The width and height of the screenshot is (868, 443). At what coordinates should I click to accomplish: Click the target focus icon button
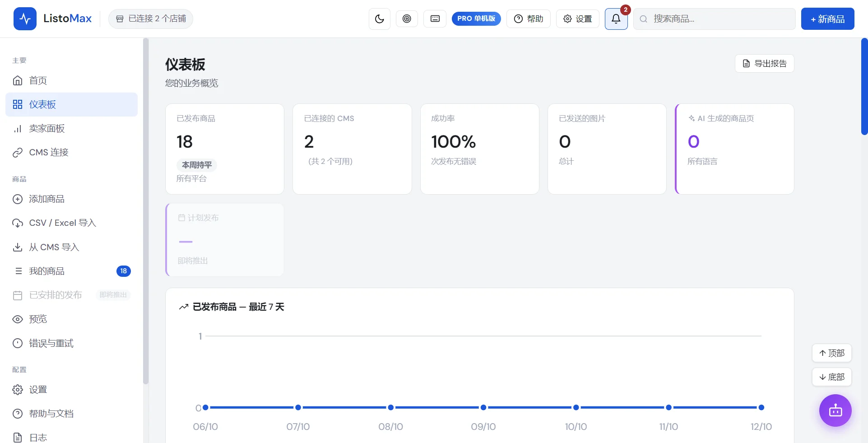pyautogui.click(x=407, y=19)
